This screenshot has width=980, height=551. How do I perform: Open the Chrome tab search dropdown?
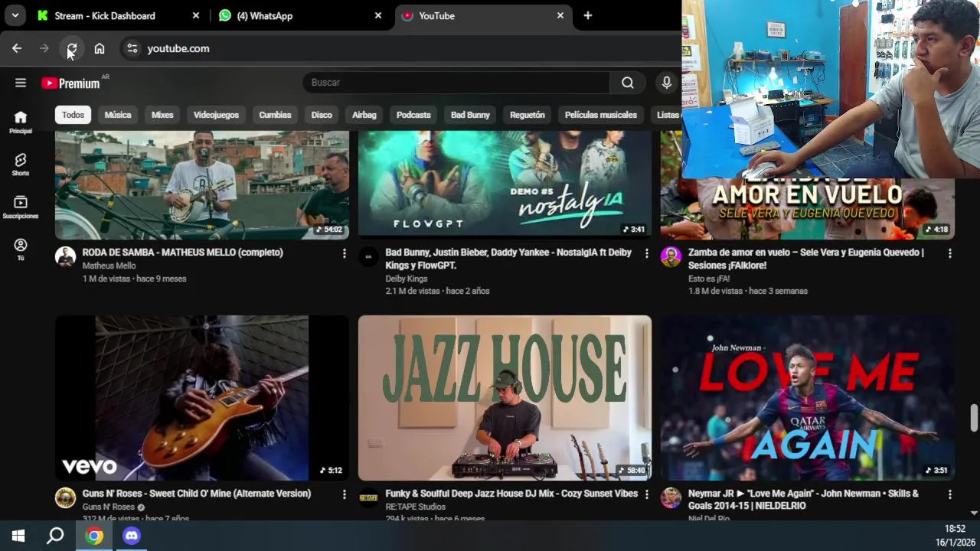[x=15, y=15]
